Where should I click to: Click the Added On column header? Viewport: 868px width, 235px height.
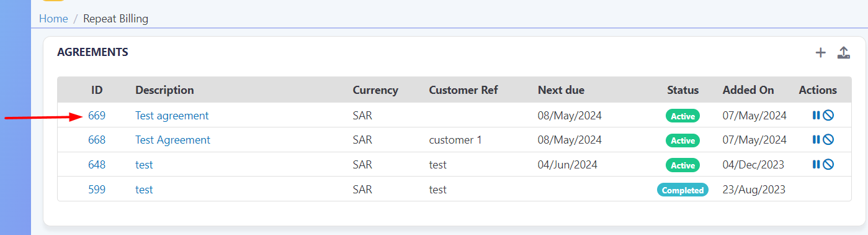tap(748, 90)
